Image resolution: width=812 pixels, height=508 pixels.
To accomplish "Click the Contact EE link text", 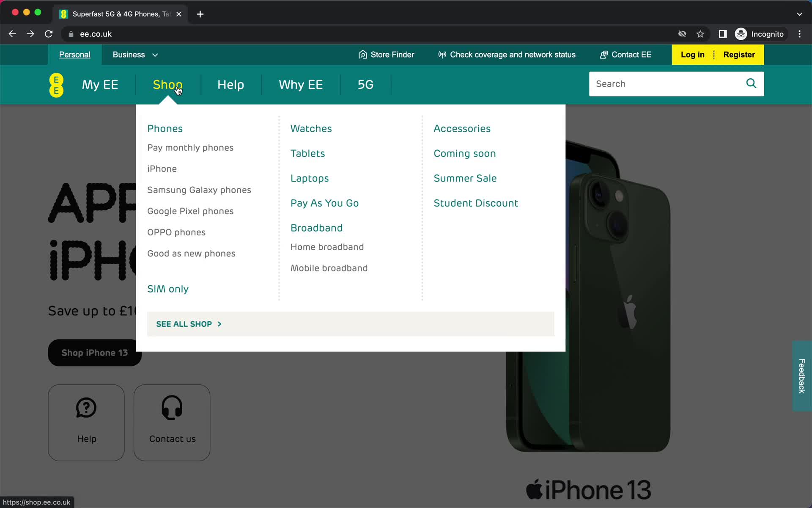I will click(x=631, y=55).
